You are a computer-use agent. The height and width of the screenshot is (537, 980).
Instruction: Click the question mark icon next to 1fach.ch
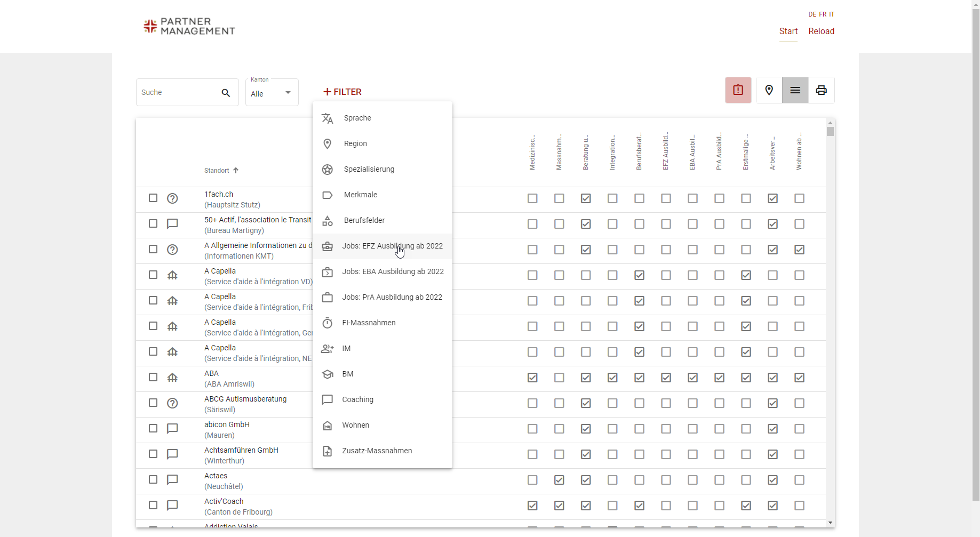[x=172, y=198]
